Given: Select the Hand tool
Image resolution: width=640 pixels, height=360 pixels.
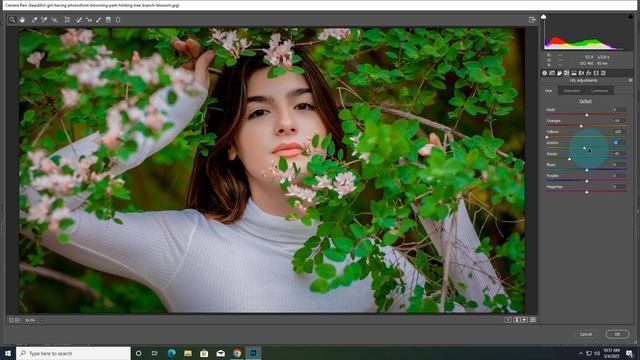Looking at the screenshot, I should [x=22, y=20].
